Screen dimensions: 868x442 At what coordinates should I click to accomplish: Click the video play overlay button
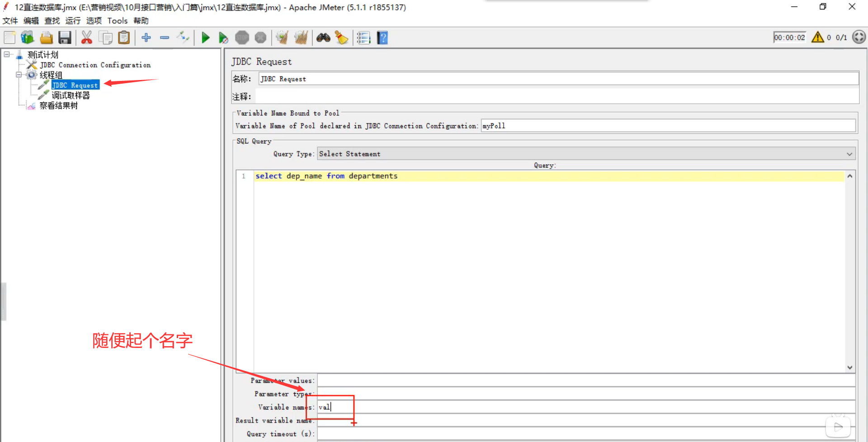tap(838, 427)
